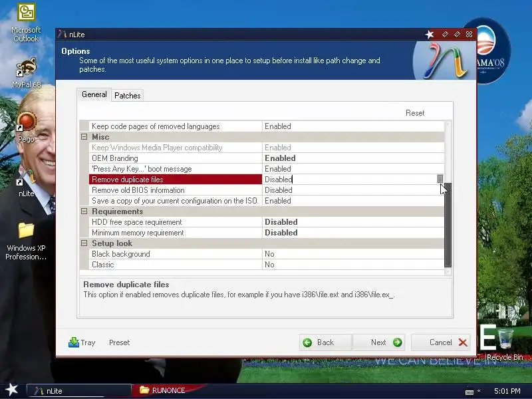The image size is (532, 399).
Task: Collapse the Requirements section
Action: pyautogui.click(x=84, y=211)
